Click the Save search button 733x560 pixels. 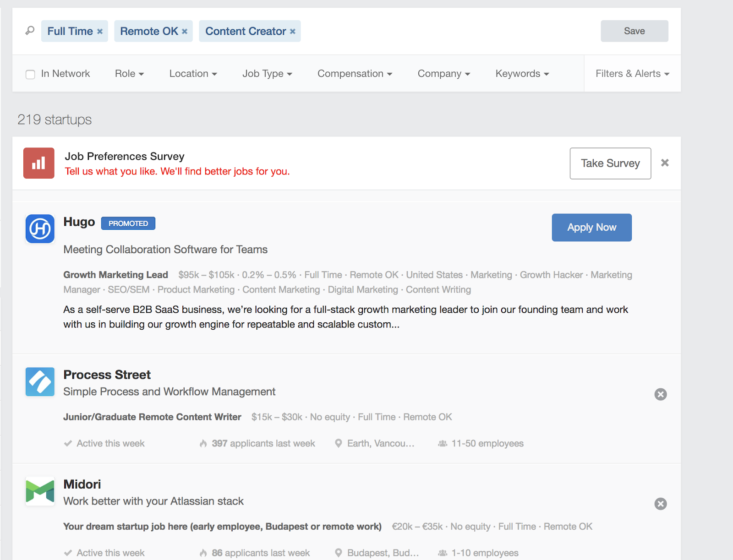634,31
